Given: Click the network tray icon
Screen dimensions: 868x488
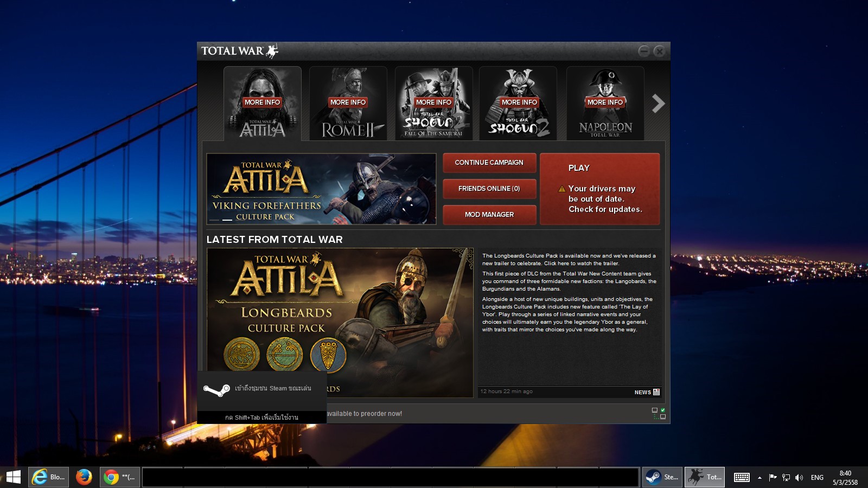Looking at the screenshot, I should tap(786, 478).
